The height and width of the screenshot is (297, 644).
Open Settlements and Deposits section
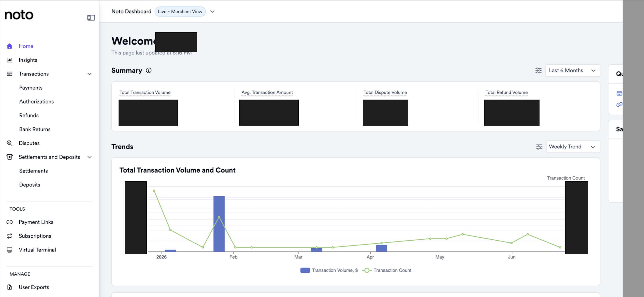pos(50,157)
